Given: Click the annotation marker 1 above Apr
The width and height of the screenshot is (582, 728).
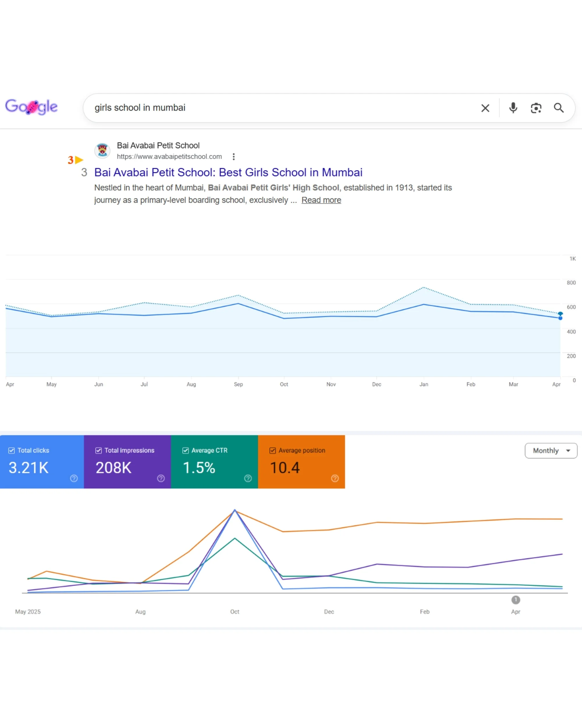Looking at the screenshot, I should click(x=516, y=600).
